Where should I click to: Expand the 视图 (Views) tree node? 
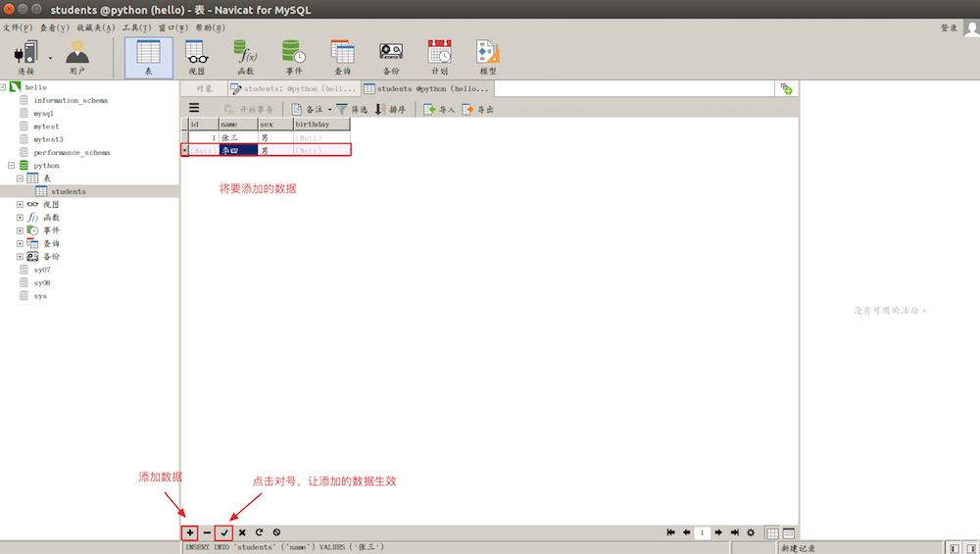coord(20,204)
